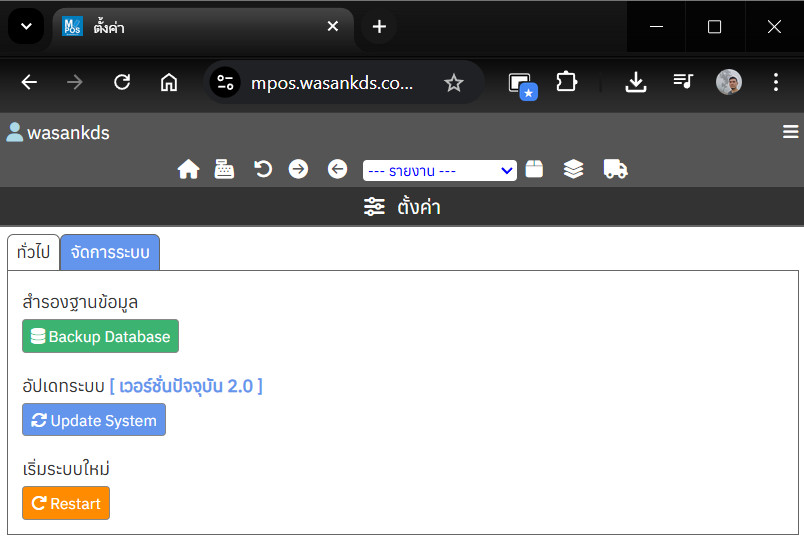Switch to the ทั่วไป tab
The width and height of the screenshot is (804, 554).
(x=34, y=252)
